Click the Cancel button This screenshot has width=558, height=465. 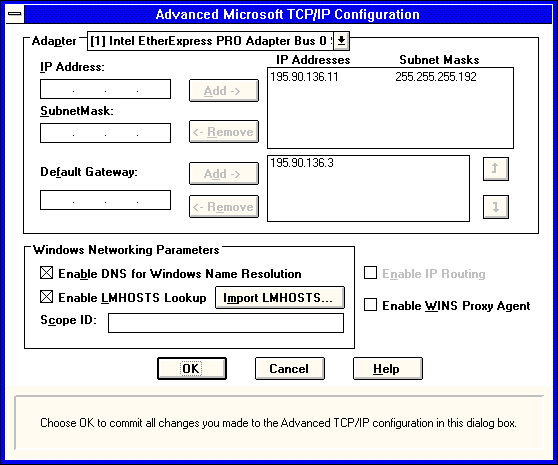click(290, 369)
